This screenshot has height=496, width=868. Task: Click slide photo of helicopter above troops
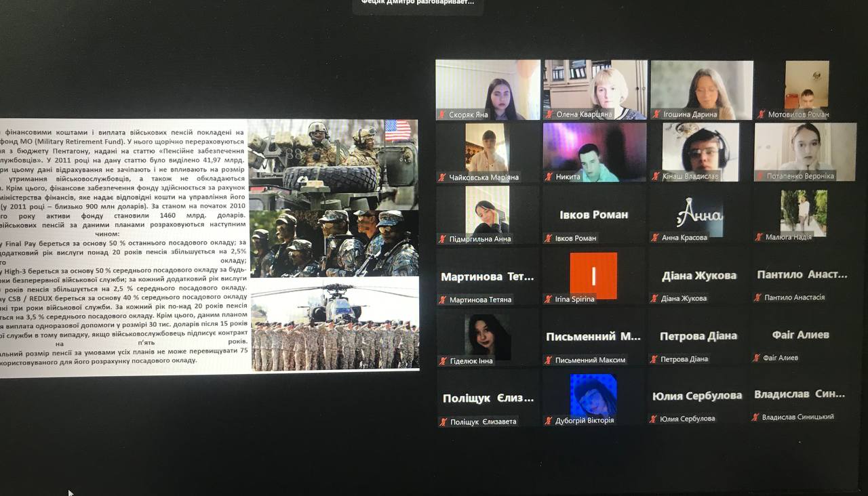pos(335,324)
